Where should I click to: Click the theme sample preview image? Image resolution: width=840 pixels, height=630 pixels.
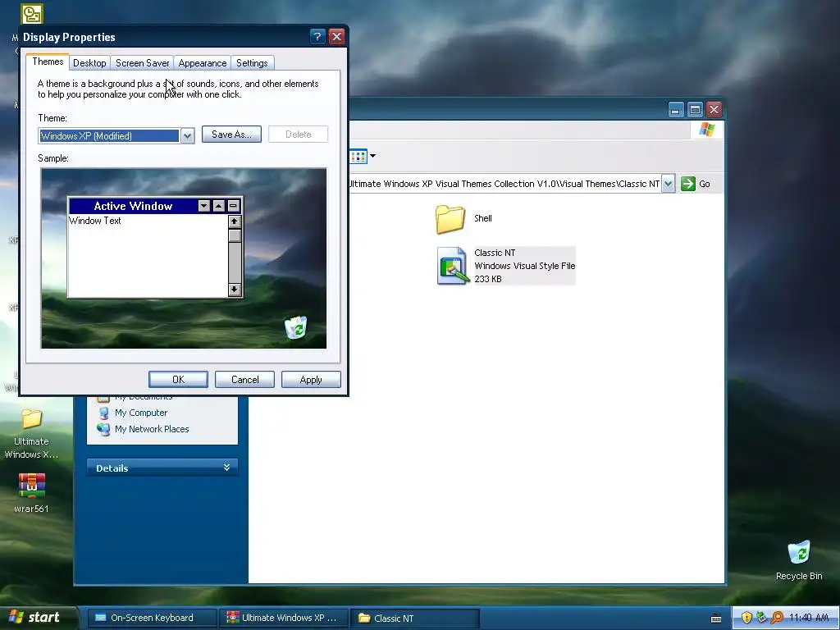[184, 258]
